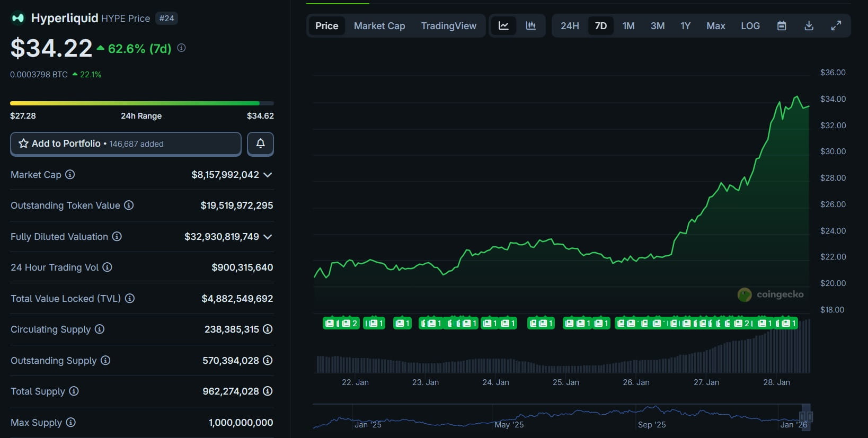Open the calendar date range picker

click(781, 26)
